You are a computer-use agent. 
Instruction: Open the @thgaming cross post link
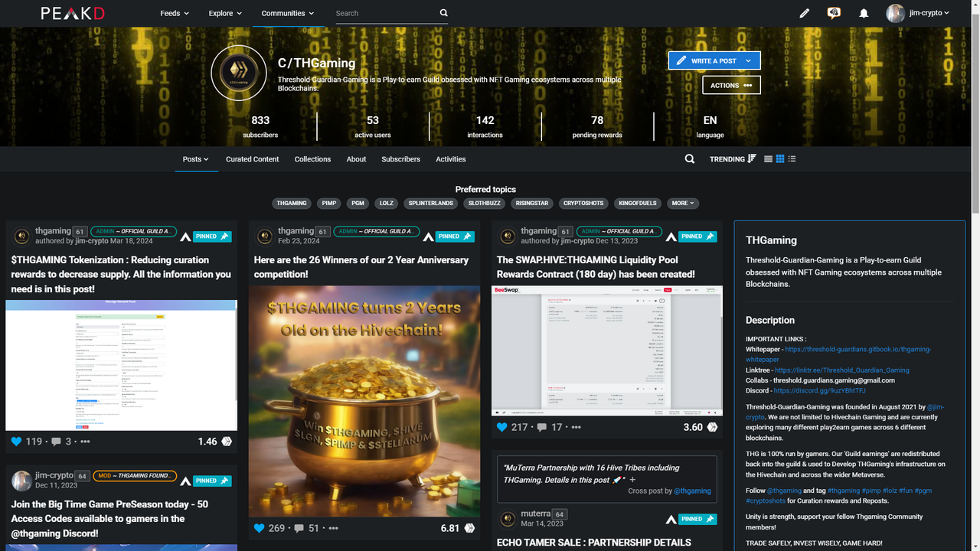692,491
